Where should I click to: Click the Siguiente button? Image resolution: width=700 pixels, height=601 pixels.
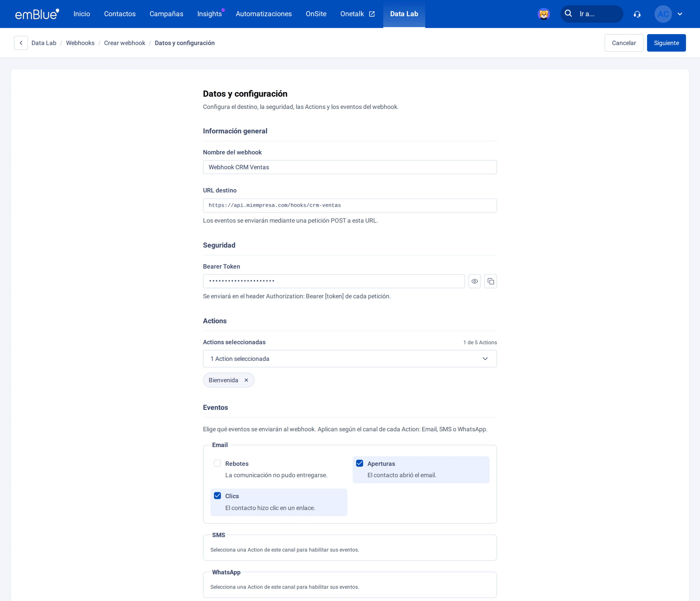(x=666, y=43)
